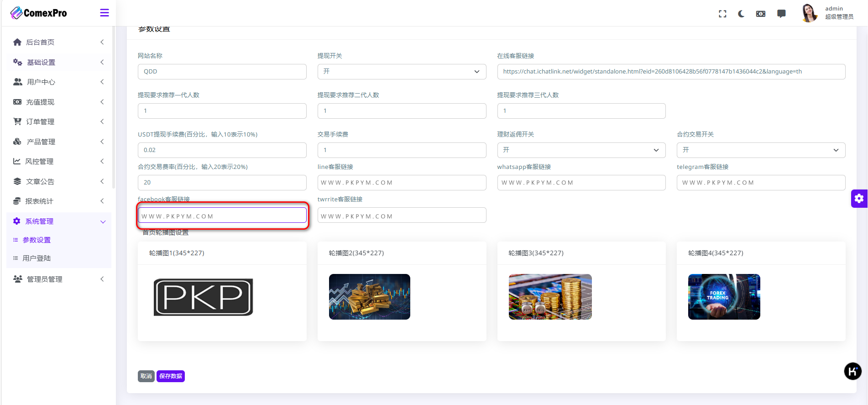Enter fullscreen mode via header icon
868x405 pixels.
pos(722,14)
